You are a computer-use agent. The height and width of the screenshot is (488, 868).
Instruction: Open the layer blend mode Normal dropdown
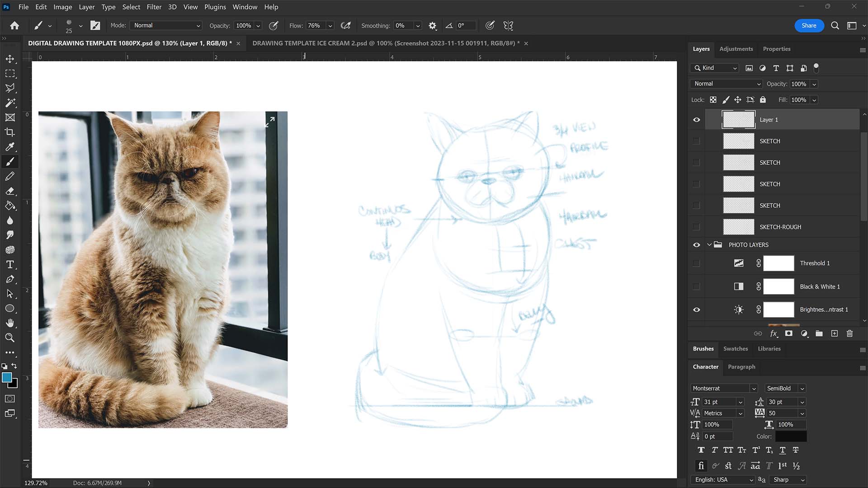point(726,84)
